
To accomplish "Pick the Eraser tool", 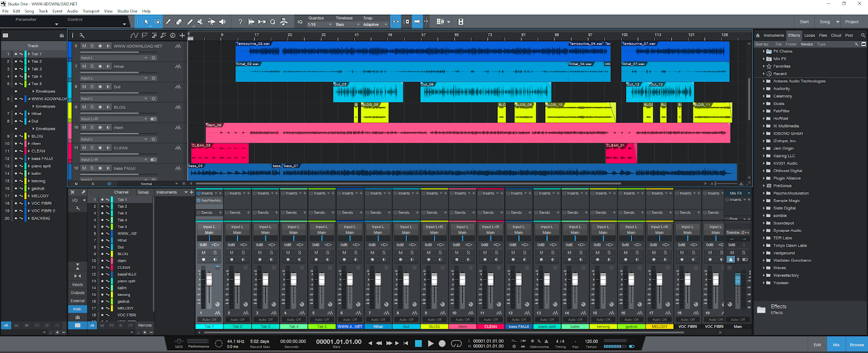I will pos(179,22).
